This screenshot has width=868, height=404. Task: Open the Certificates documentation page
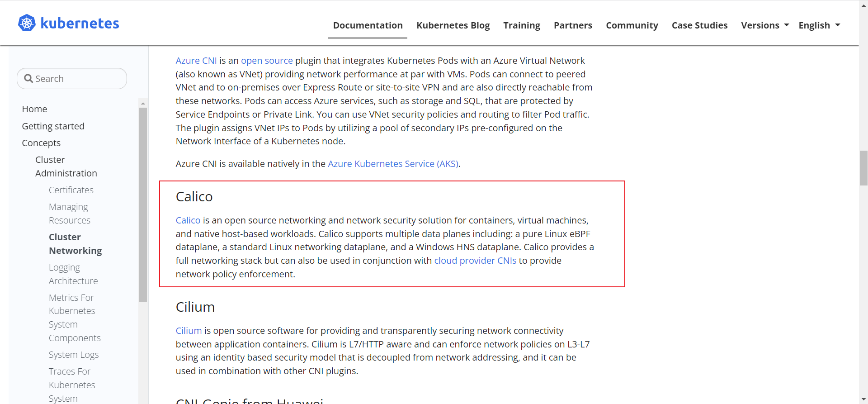click(x=71, y=190)
